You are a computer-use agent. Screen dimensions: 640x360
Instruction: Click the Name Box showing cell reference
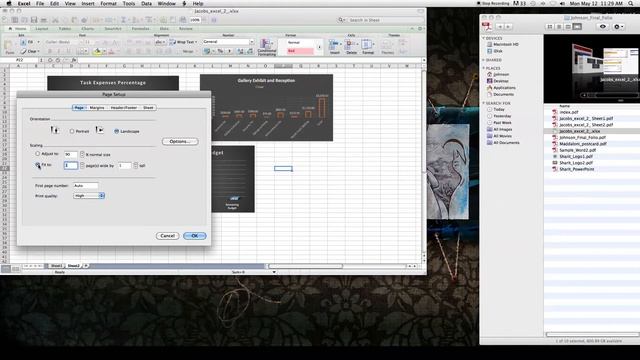(x=20, y=60)
